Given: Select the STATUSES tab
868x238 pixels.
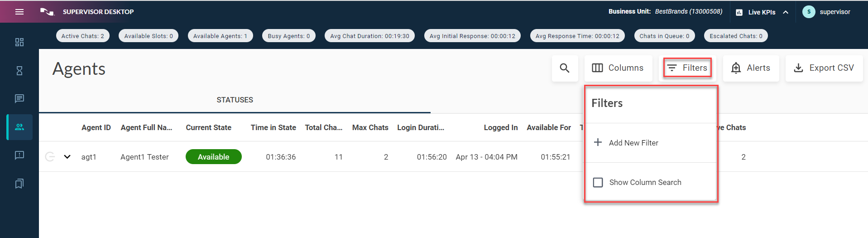Looking at the screenshot, I should tap(235, 100).
